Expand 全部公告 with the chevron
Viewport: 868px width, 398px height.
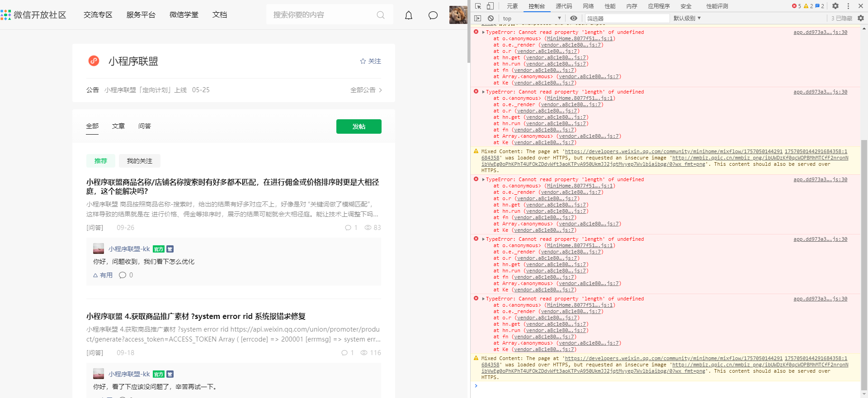(366, 90)
